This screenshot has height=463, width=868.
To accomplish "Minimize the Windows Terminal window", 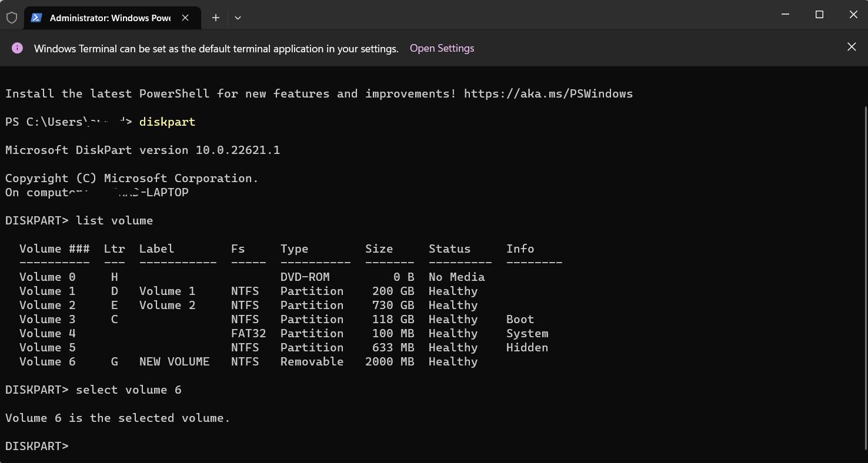I will [785, 15].
